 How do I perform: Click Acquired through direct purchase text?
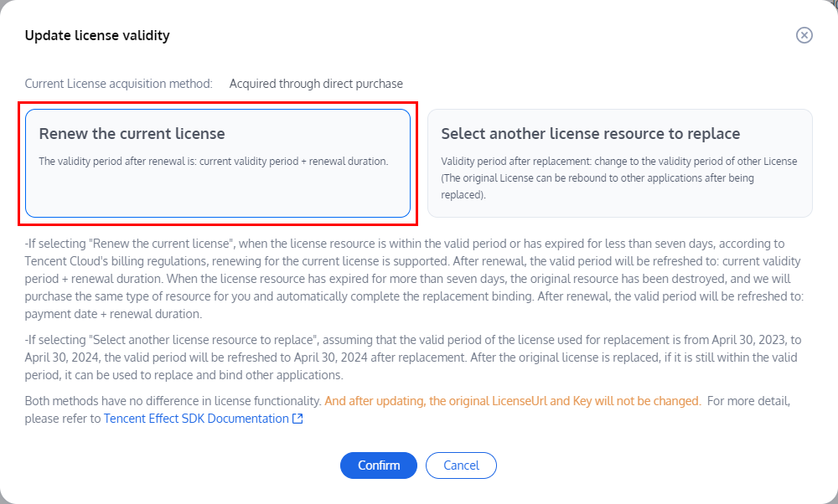pos(316,84)
